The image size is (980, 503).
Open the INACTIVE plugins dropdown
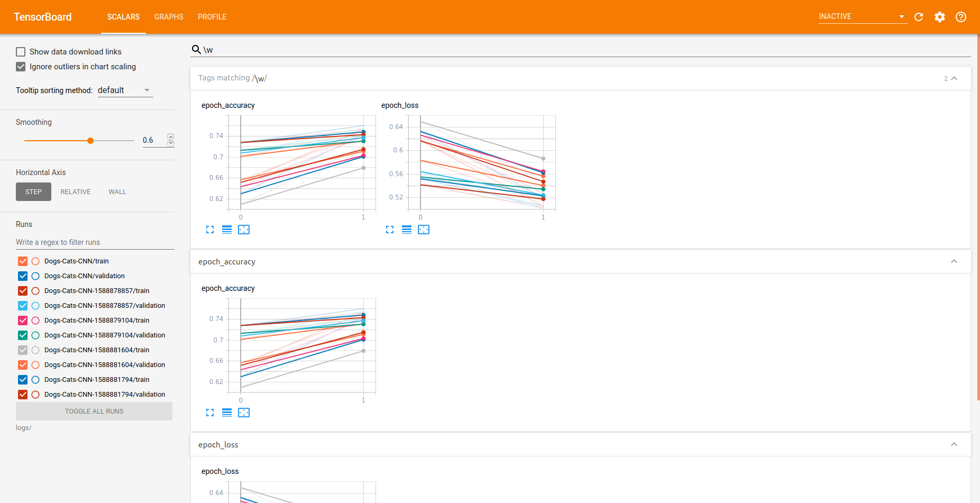coord(863,17)
